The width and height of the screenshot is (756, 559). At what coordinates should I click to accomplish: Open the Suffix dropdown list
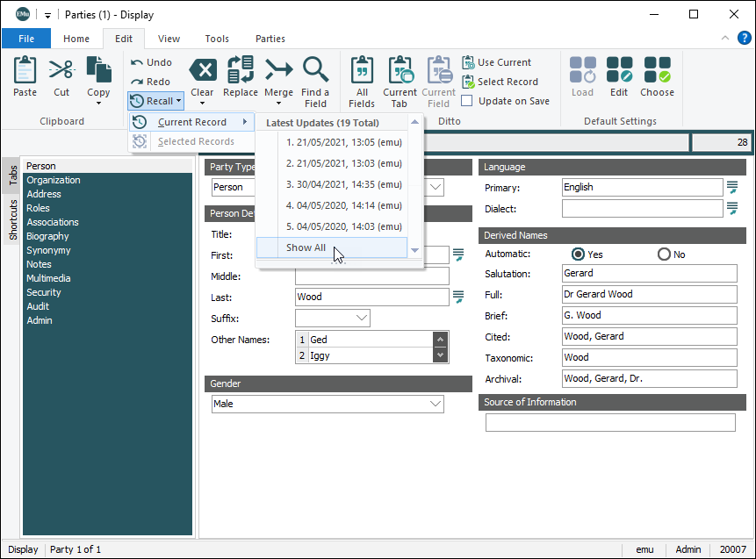point(361,318)
